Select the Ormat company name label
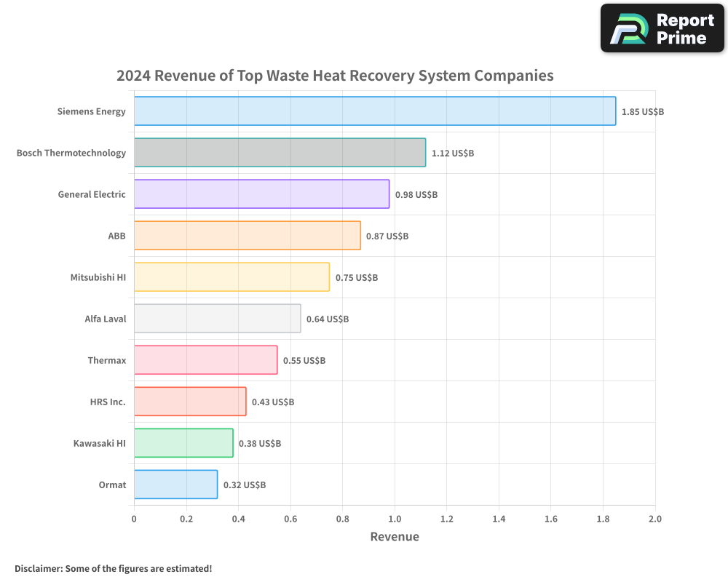Image resolution: width=728 pixels, height=582 pixels. click(113, 485)
